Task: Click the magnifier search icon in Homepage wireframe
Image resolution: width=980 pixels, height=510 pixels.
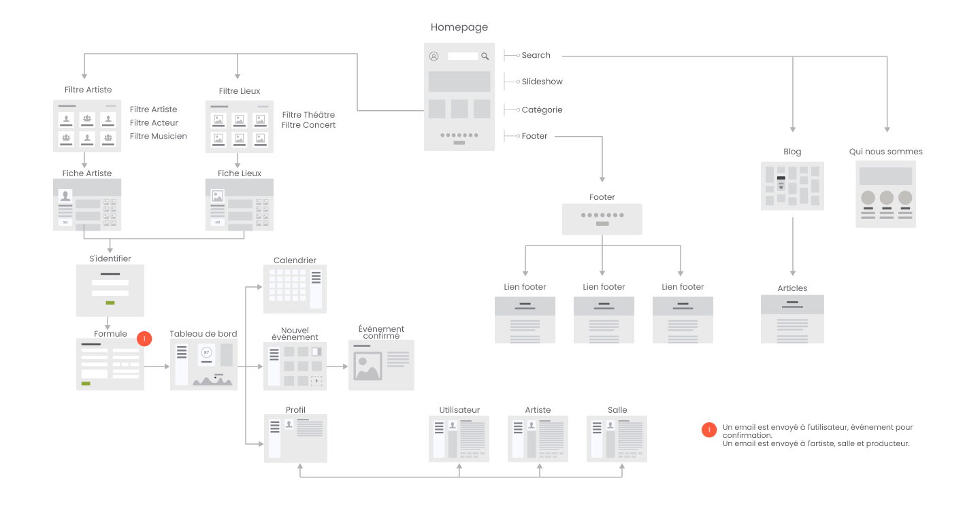Action: 485,56
